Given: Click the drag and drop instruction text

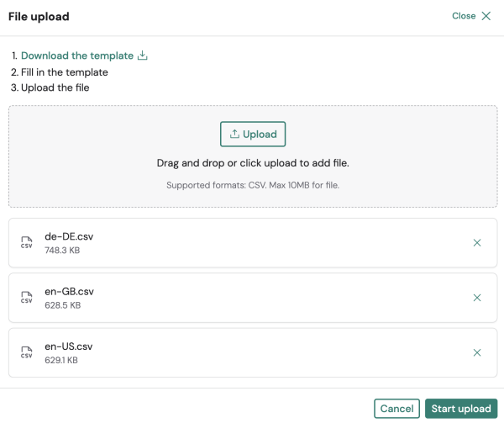Looking at the screenshot, I should (253, 163).
